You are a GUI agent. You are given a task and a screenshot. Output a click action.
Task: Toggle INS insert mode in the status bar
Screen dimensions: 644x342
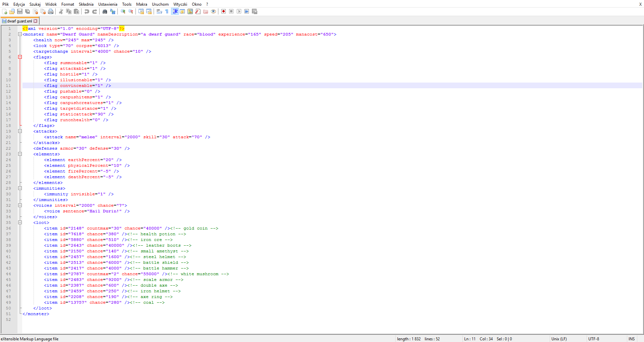pos(632,339)
